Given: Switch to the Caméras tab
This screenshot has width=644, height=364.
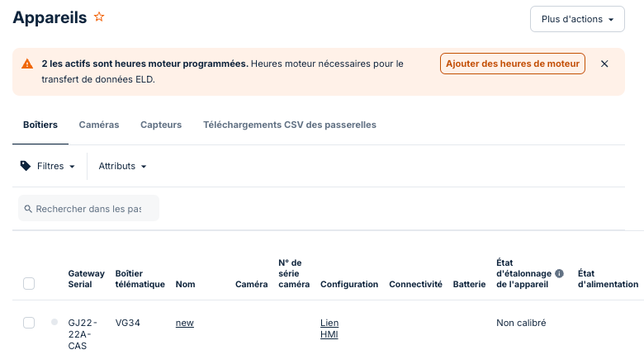Looking at the screenshot, I should tap(99, 125).
